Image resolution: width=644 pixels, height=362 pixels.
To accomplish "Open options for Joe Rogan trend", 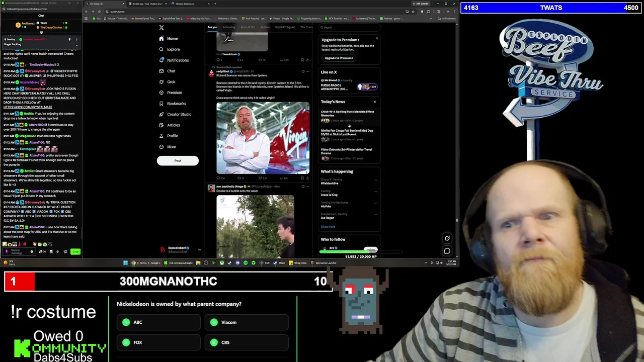I will (375, 215).
